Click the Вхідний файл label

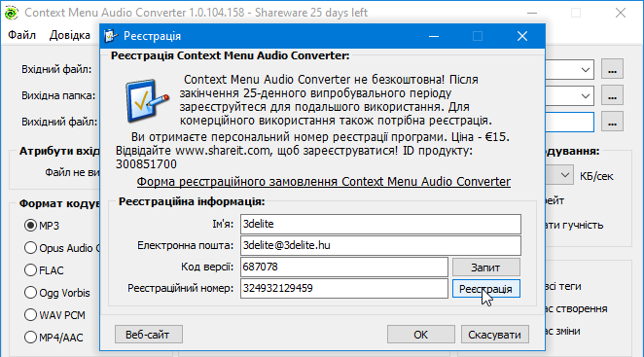point(56,69)
